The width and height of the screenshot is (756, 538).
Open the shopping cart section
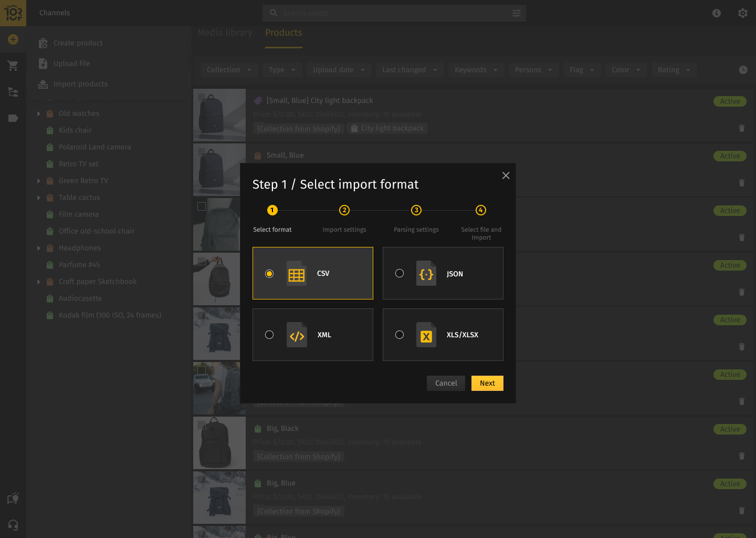13,66
